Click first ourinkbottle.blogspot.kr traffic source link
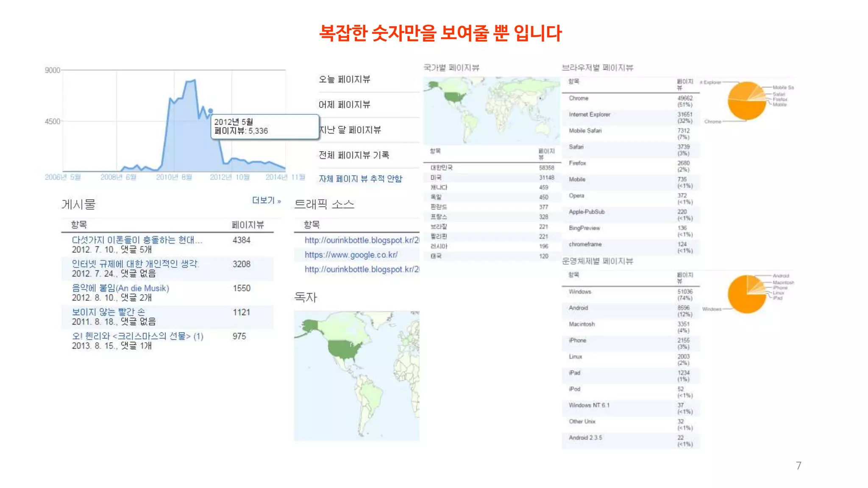Screen dimensions: 868x488 [x=362, y=240]
